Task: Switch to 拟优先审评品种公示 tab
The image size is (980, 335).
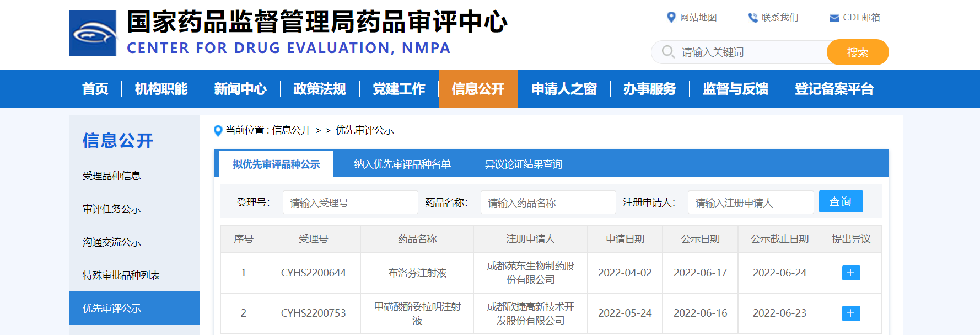Action: pos(276,164)
